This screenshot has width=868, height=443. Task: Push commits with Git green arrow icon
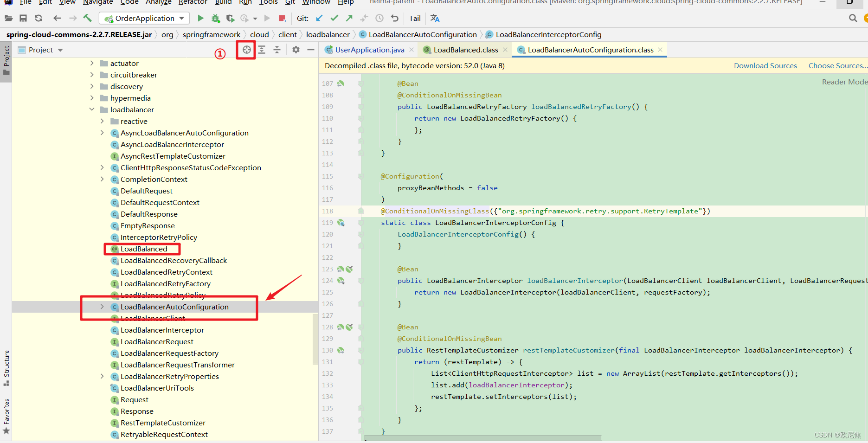click(x=349, y=18)
